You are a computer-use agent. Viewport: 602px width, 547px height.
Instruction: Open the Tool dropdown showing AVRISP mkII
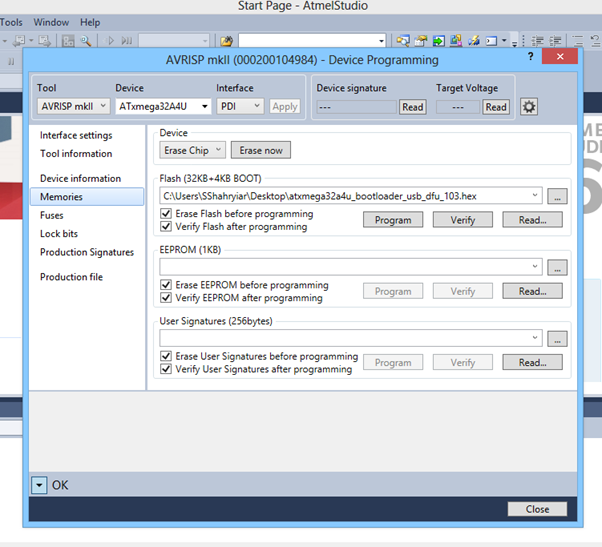point(74,106)
